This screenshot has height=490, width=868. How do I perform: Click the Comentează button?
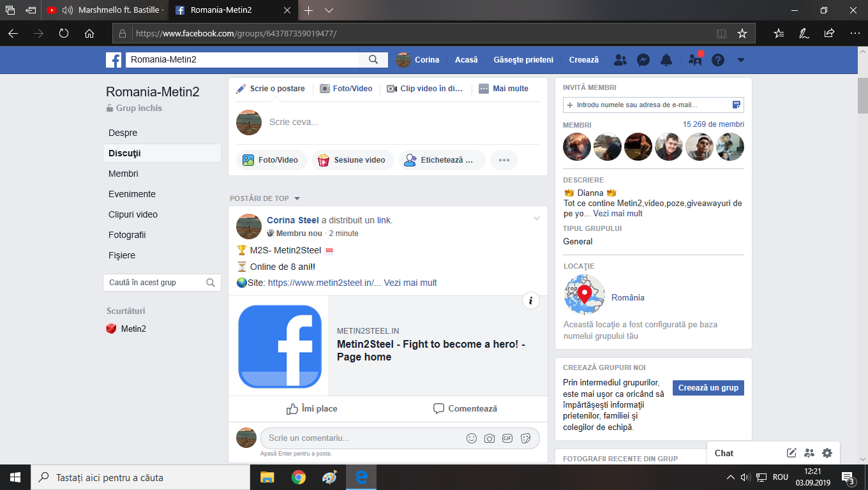click(465, 408)
